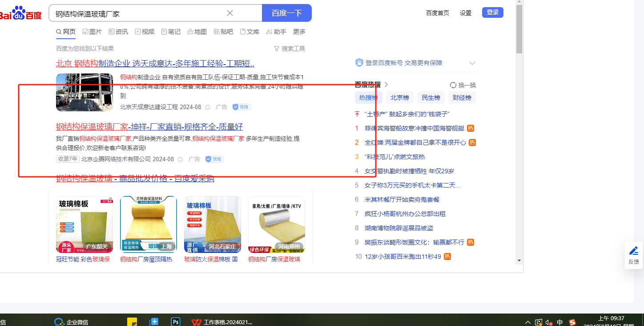Click 保障 badge of 北京天成意达 ad

click(242, 107)
